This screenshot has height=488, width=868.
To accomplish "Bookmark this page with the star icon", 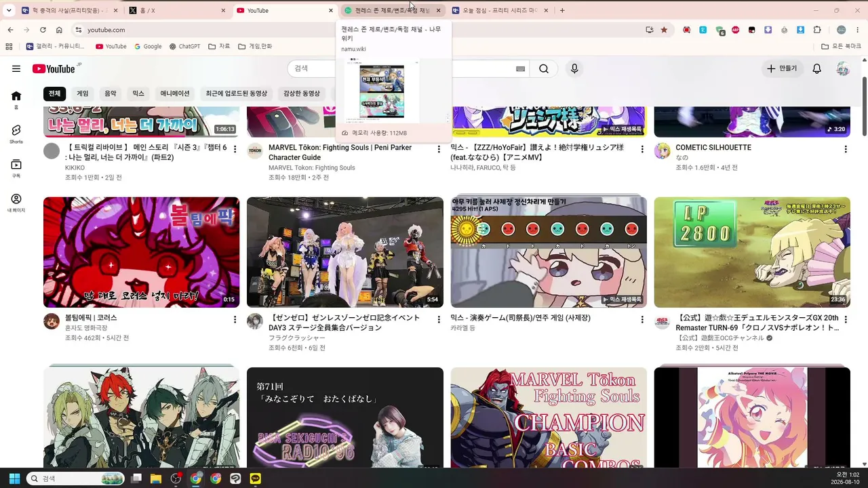I will 664,30.
